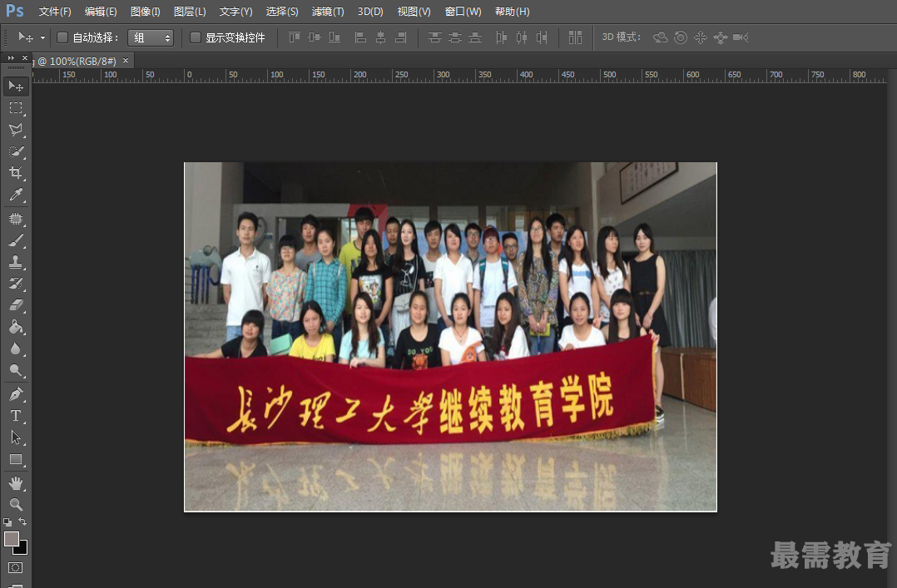Pick the History Brush tool
The height and width of the screenshot is (588, 897).
pos(16,284)
